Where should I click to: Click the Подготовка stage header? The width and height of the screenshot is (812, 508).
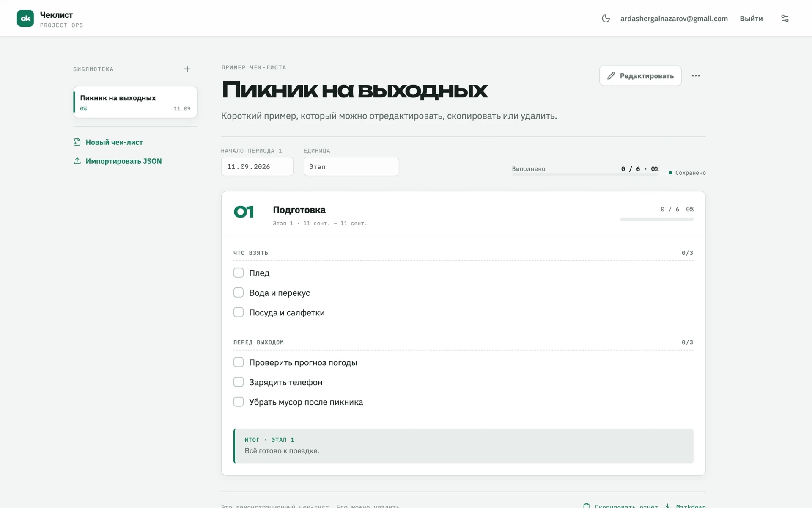(x=463, y=214)
